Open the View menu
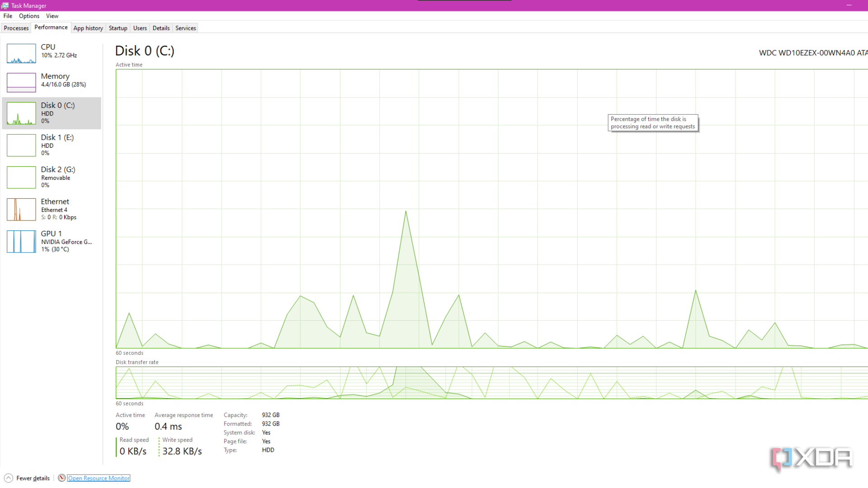Screen dimensions: 868x488 (52, 16)
